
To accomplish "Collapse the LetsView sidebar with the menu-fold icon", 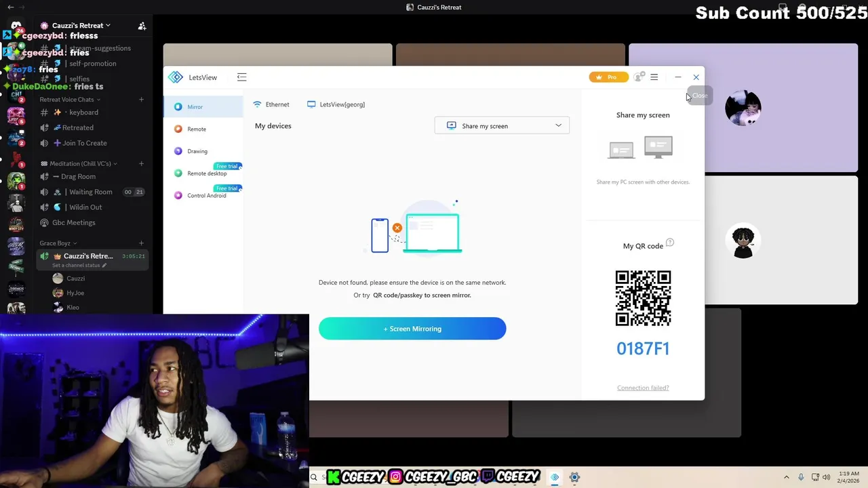I will point(241,77).
